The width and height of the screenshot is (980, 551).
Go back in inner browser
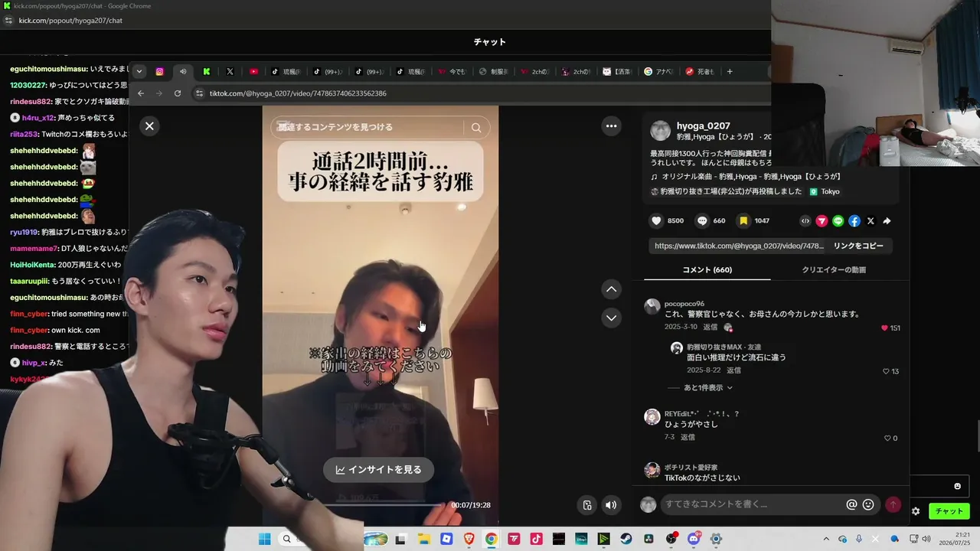coord(141,93)
